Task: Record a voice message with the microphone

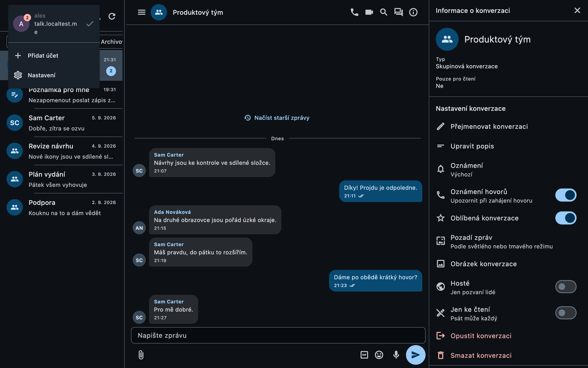Action: (396, 355)
